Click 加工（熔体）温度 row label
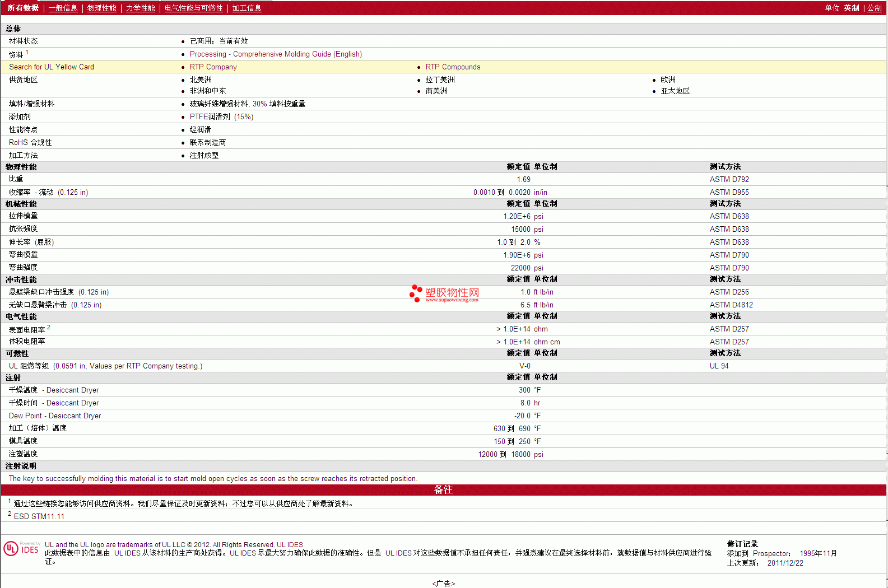The width and height of the screenshot is (888, 588). 38,428
